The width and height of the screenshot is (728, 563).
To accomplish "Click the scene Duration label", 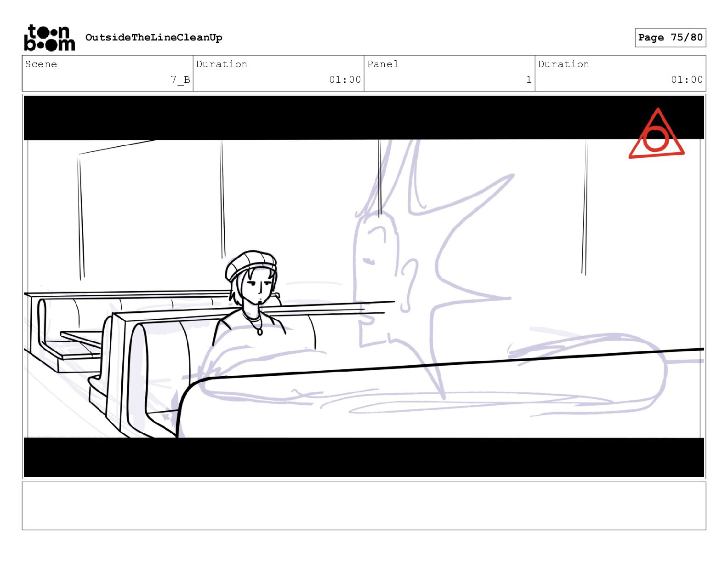I will [222, 64].
